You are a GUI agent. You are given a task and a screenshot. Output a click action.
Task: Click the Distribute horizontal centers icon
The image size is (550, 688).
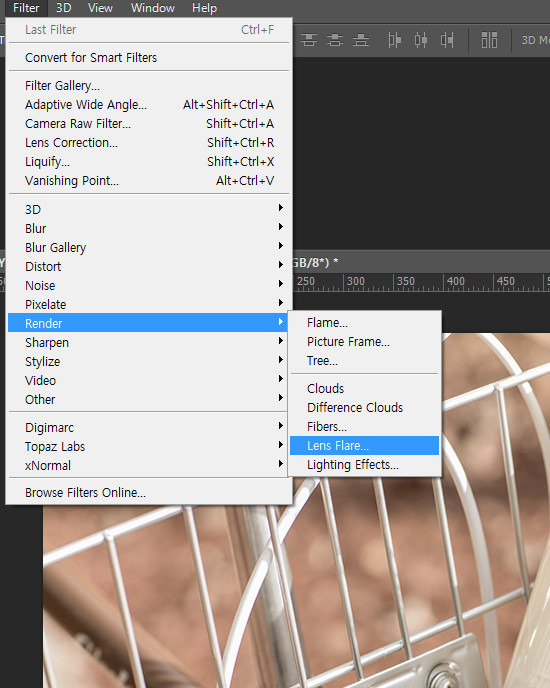(x=421, y=40)
